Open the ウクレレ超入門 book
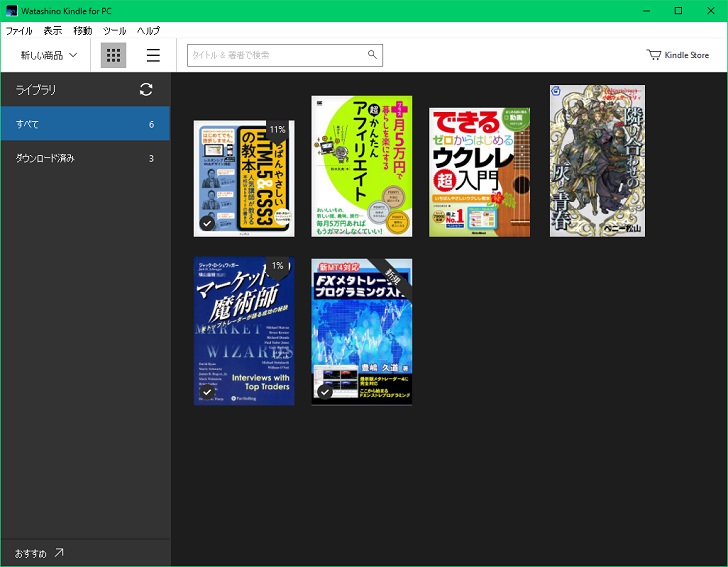This screenshot has height=567, width=728. click(x=480, y=172)
